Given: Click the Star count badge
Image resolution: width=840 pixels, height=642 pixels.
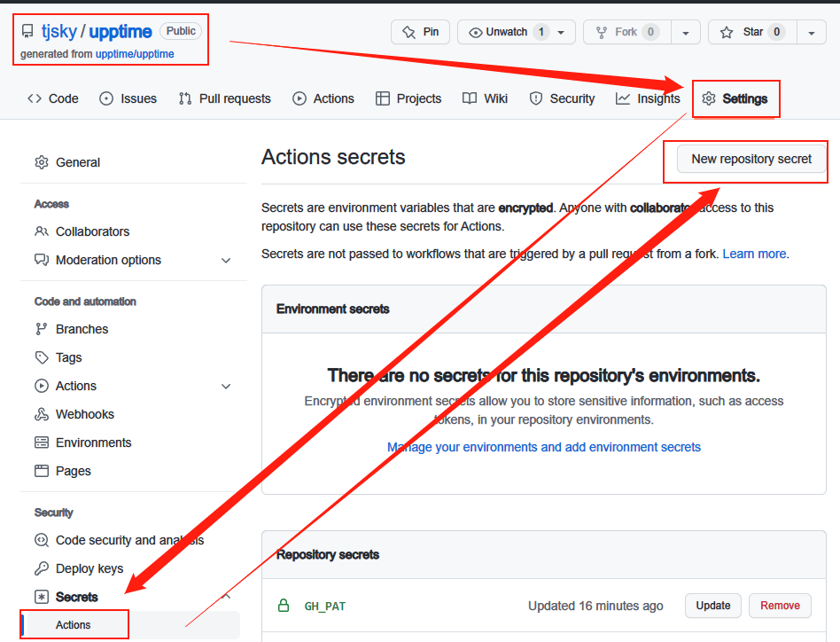Looking at the screenshot, I should click(776, 32).
